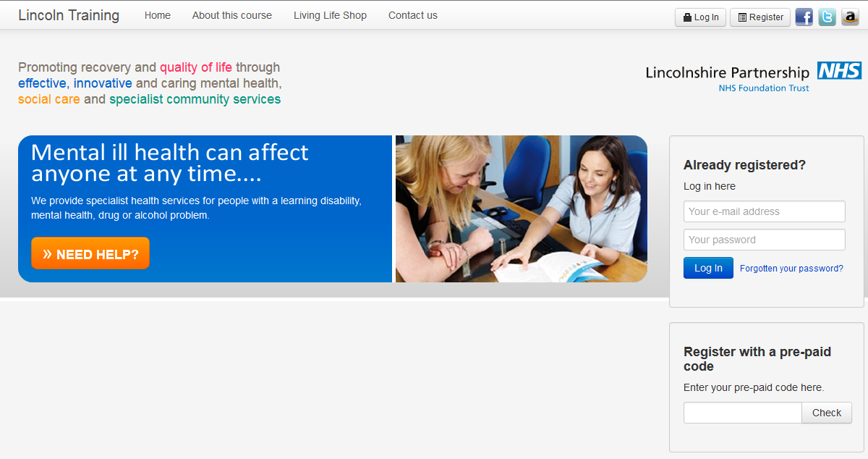Click the Lincoln Training site title

[x=69, y=15]
